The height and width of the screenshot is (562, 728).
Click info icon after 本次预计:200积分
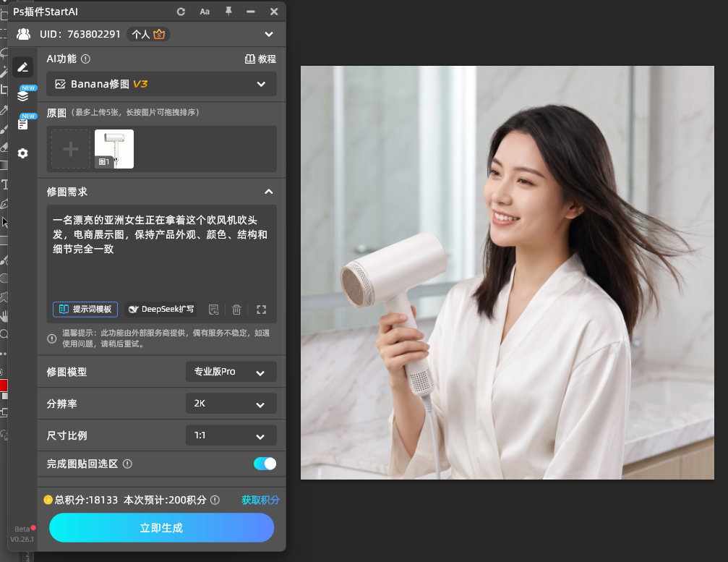tap(215, 500)
